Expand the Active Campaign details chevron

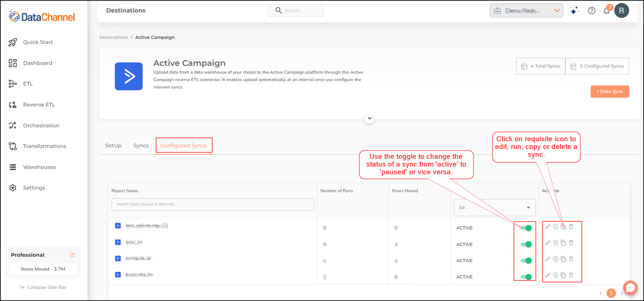[370, 119]
